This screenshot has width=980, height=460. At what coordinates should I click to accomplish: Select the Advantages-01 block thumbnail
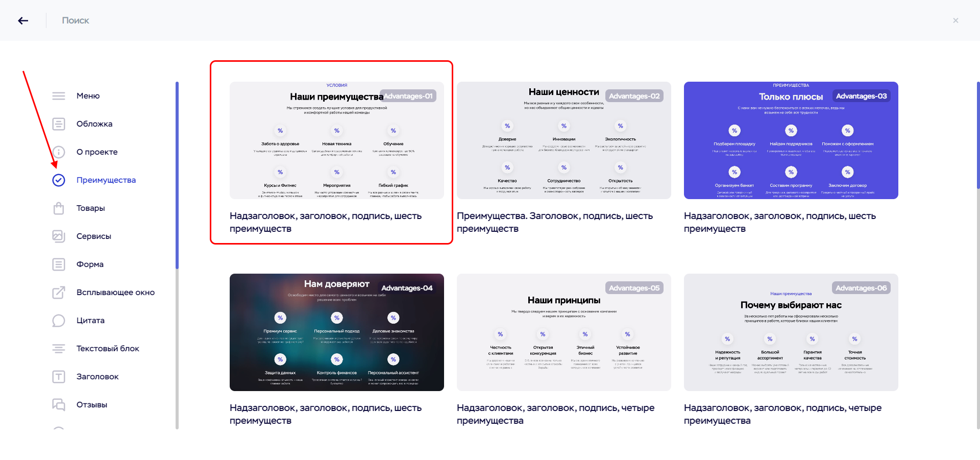[x=337, y=140]
